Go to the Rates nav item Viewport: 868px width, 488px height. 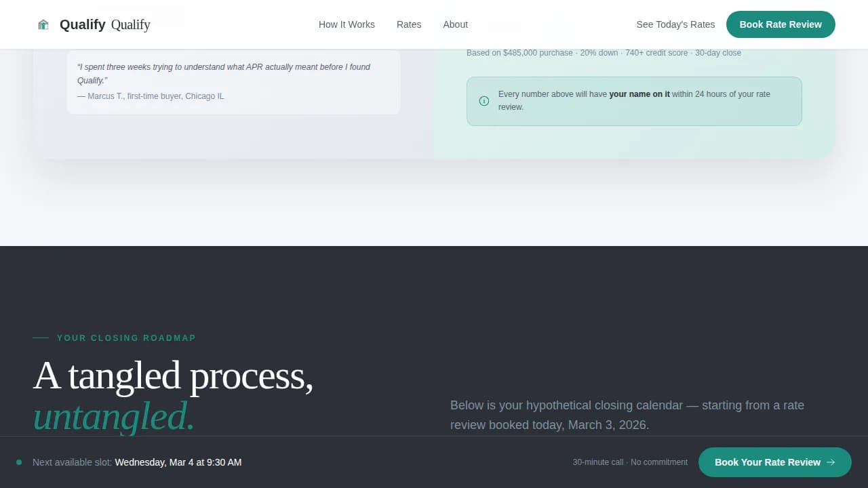(x=409, y=24)
